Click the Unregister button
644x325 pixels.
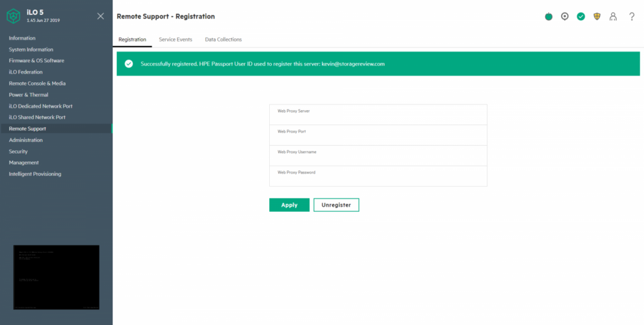click(336, 205)
